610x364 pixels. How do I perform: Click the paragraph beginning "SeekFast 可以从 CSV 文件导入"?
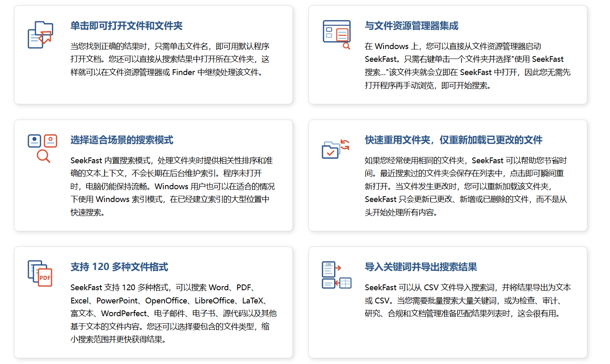(x=468, y=301)
